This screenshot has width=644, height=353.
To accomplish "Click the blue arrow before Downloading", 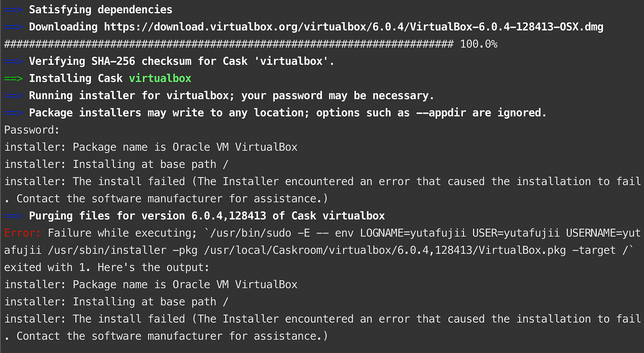I will point(13,27).
